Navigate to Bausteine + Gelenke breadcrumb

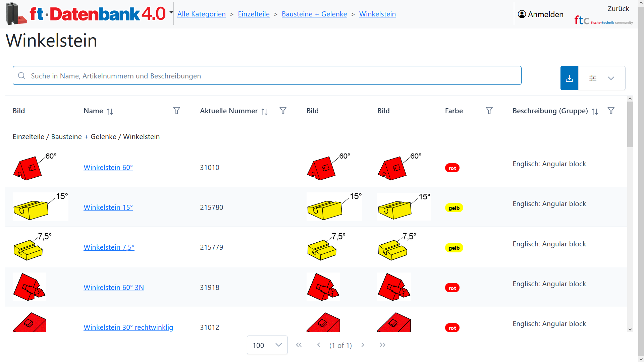click(314, 14)
